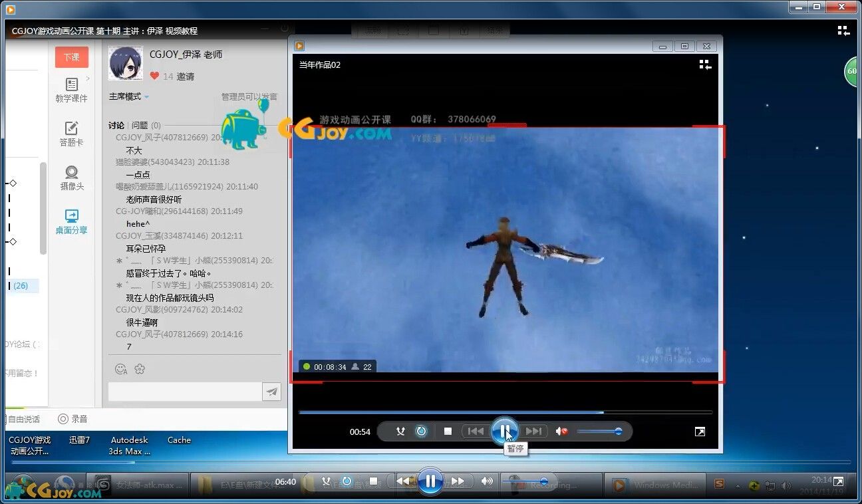
Task: Open the 迅雷7 desktop shortcut
Action: pos(79,440)
